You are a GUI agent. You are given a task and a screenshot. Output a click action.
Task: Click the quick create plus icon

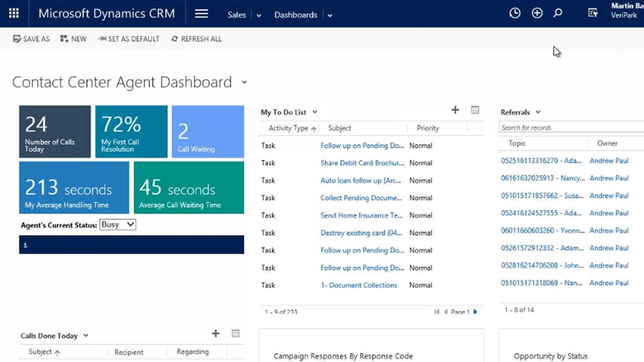click(x=537, y=14)
